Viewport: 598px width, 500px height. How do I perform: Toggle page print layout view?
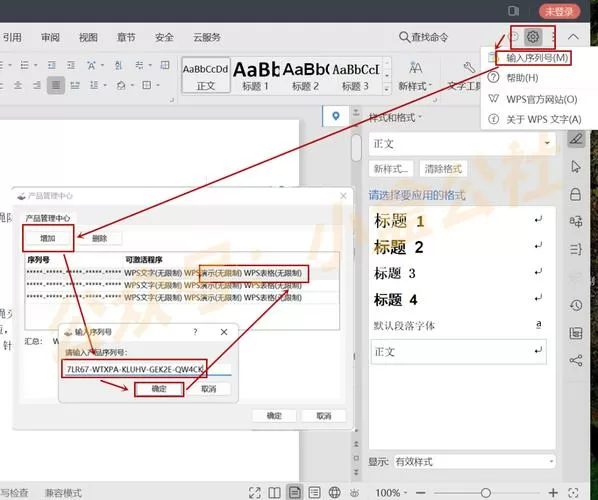point(294,492)
